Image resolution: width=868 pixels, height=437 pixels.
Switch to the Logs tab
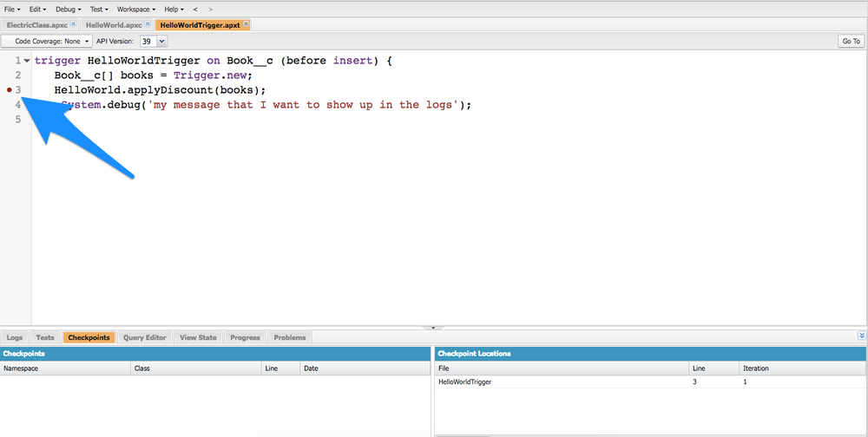pyautogui.click(x=15, y=337)
